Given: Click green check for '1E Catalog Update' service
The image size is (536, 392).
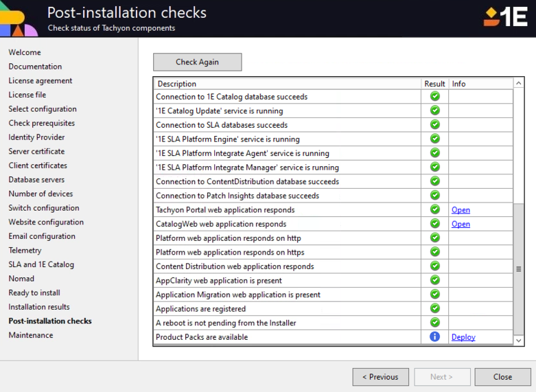Looking at the screenshot, I should pyautogui.click(x=434, y=111).
